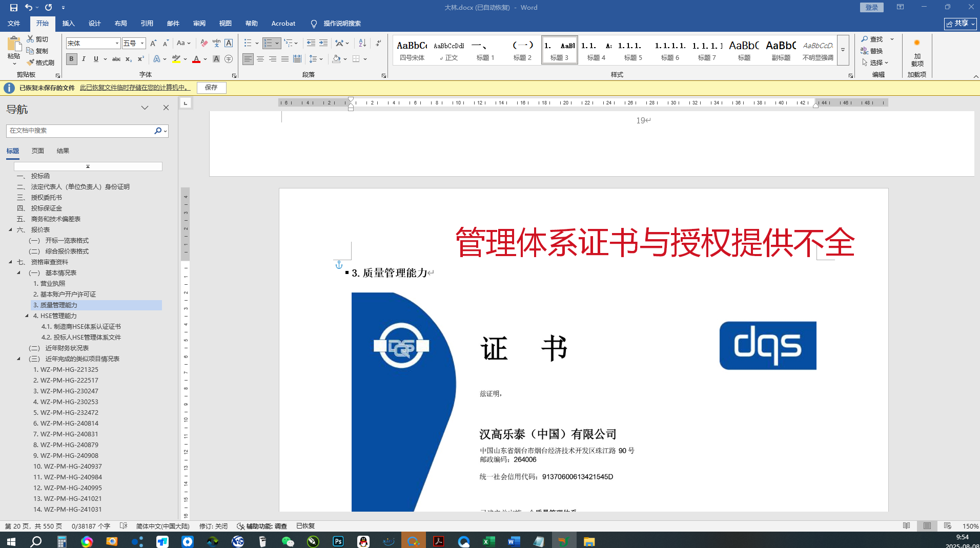Toggle underline formatting
980x548 pixels.
coord(96,59)
